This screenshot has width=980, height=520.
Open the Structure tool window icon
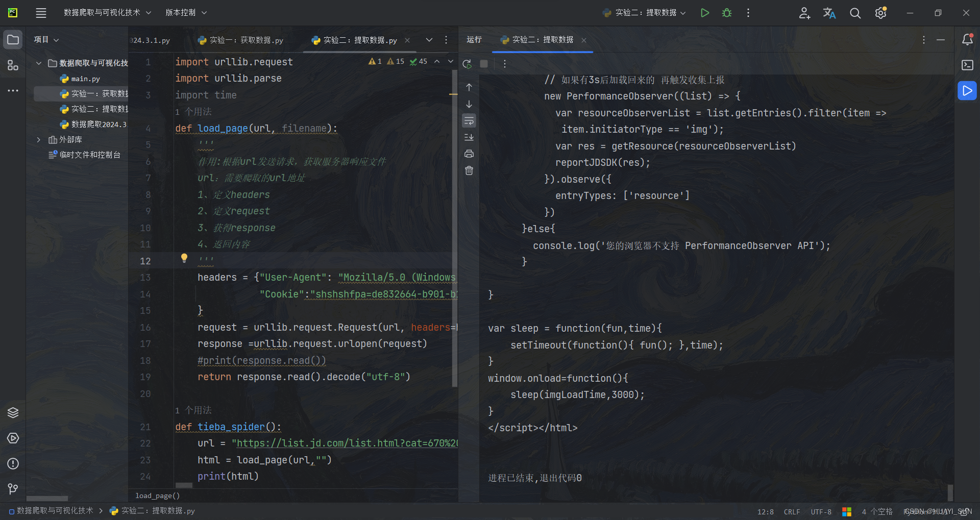point(13,65)
